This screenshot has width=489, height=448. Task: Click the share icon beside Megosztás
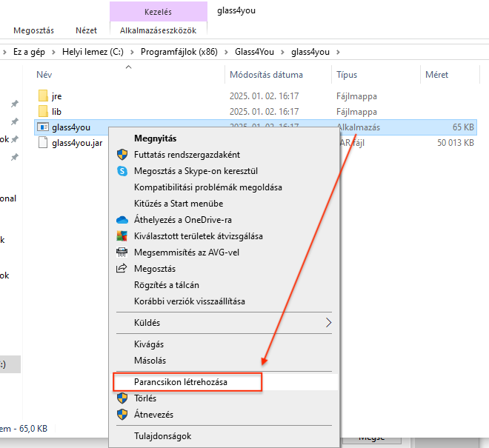122,269
